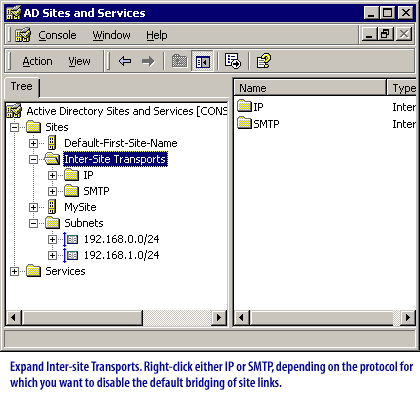The width and height of the screenshot is (420, 400).
Task: Collapse the Subnets node
Action: [x=33, y=223]
